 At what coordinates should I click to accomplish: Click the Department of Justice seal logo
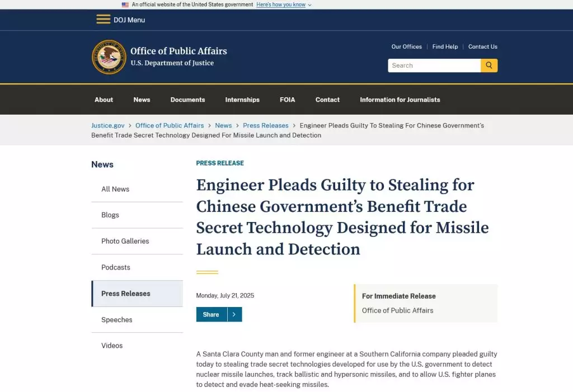(x=109, y=57)
